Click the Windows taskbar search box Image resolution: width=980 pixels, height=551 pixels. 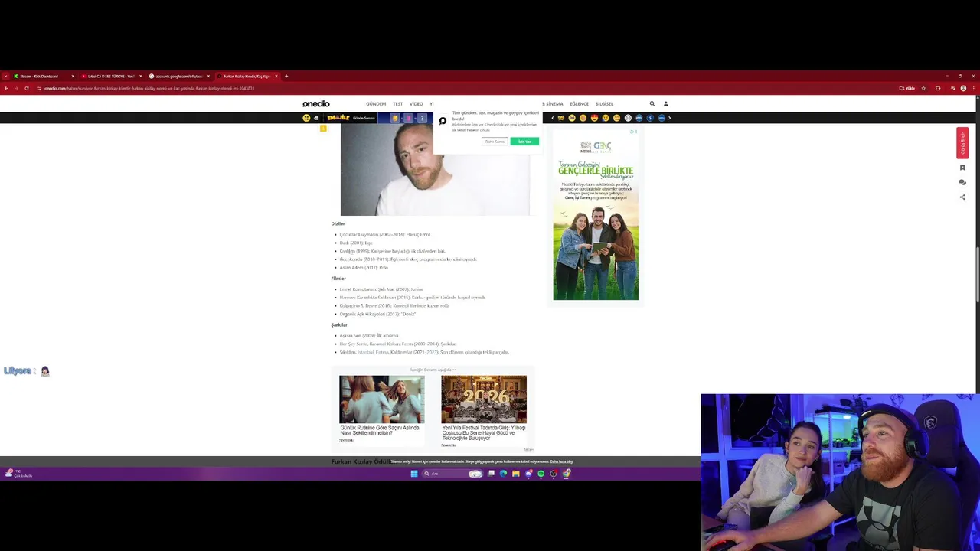pos(453,474)
